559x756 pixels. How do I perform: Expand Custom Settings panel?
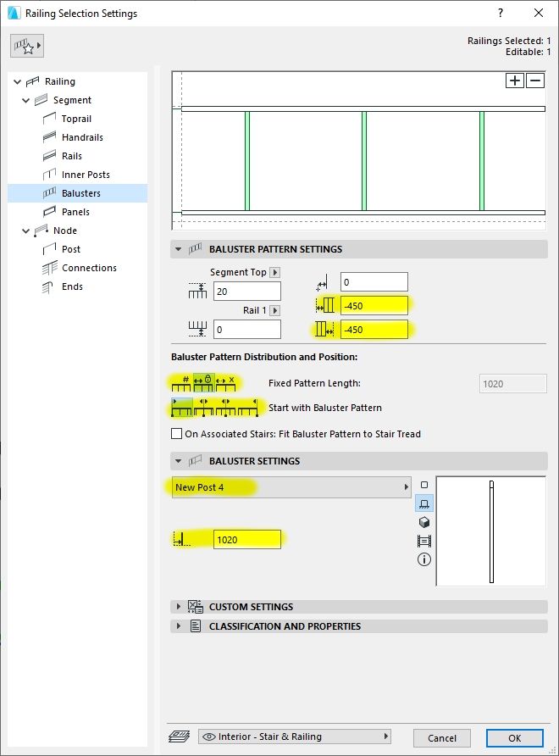[x=179, y=607]
